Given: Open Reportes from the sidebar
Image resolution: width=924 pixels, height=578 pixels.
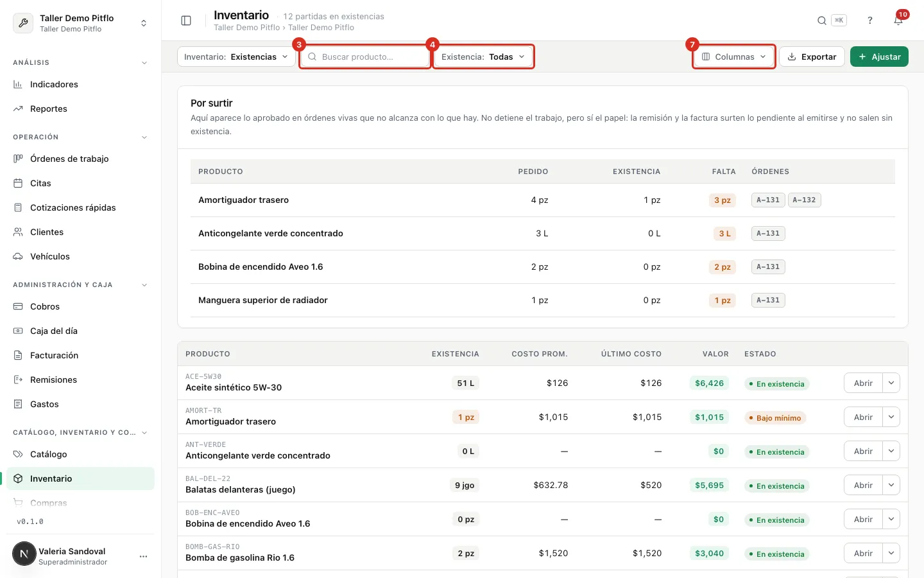Looking at the screenshot, I should coord(80,109).
